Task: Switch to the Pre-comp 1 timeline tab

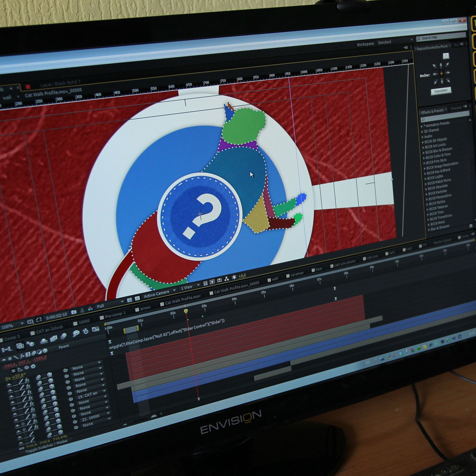Action: pyautogui.click(x=112, y=316)
